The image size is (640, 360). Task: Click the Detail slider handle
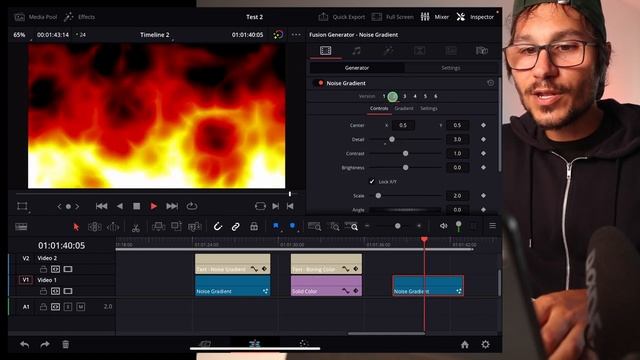pyautogui.click(x=391, y=139)
